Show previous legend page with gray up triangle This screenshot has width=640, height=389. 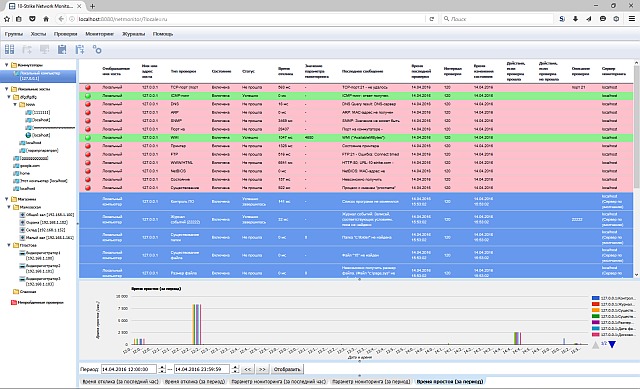tap(596, 345)
